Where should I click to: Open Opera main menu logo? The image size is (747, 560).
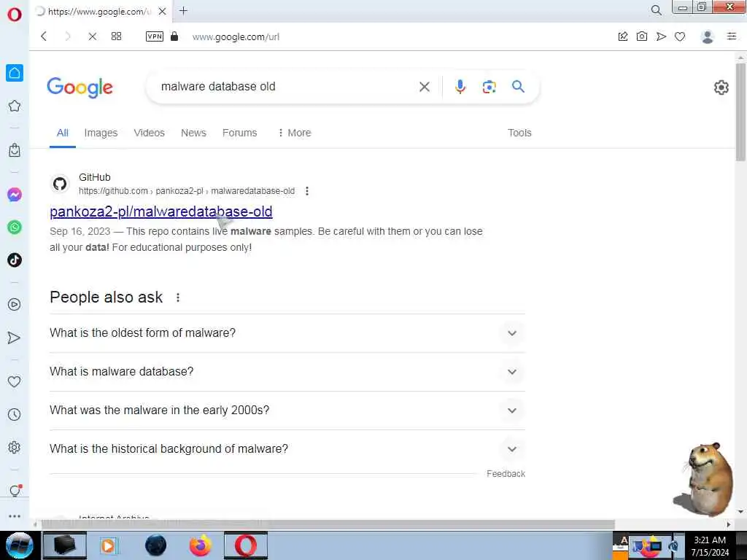tap(15, 15)
